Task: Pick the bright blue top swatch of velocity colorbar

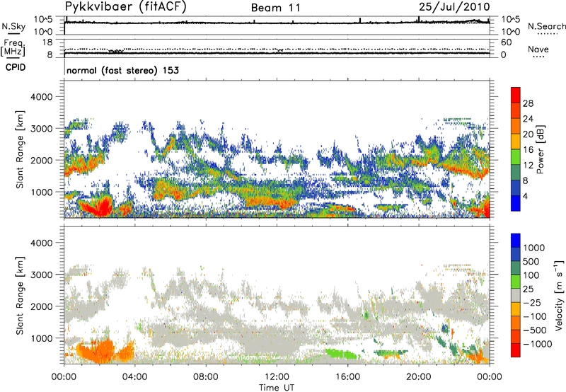Action: [x=516, y=241]
